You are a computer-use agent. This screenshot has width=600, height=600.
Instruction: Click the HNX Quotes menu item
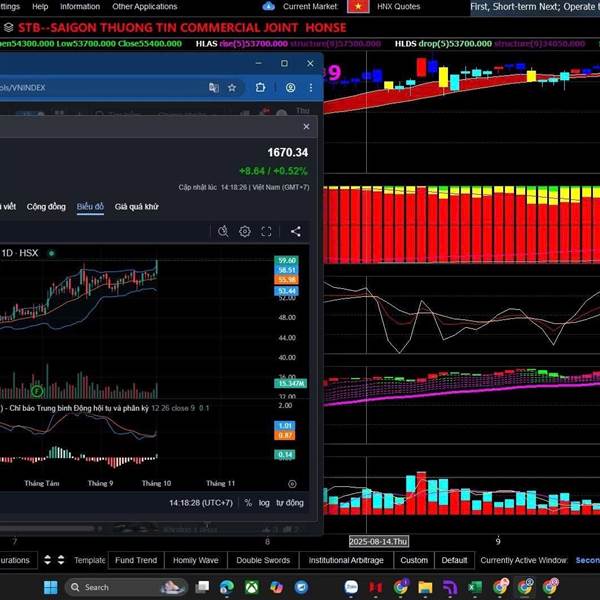coord(398,7)
